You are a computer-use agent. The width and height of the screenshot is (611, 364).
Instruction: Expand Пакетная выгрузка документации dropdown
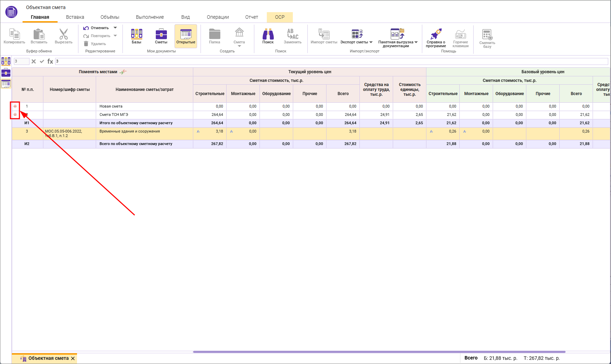point(416,42)
